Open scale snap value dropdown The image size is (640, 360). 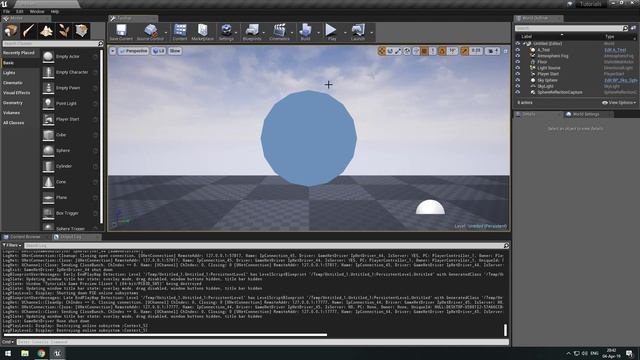coord(476,51)
